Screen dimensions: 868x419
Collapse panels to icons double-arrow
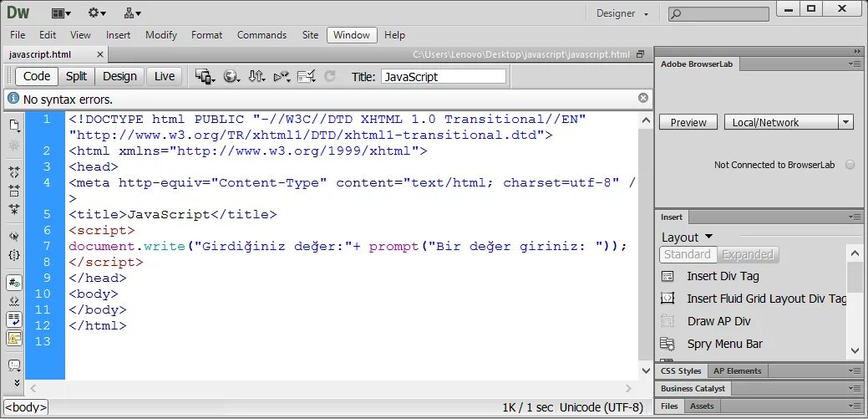[857, 52]
